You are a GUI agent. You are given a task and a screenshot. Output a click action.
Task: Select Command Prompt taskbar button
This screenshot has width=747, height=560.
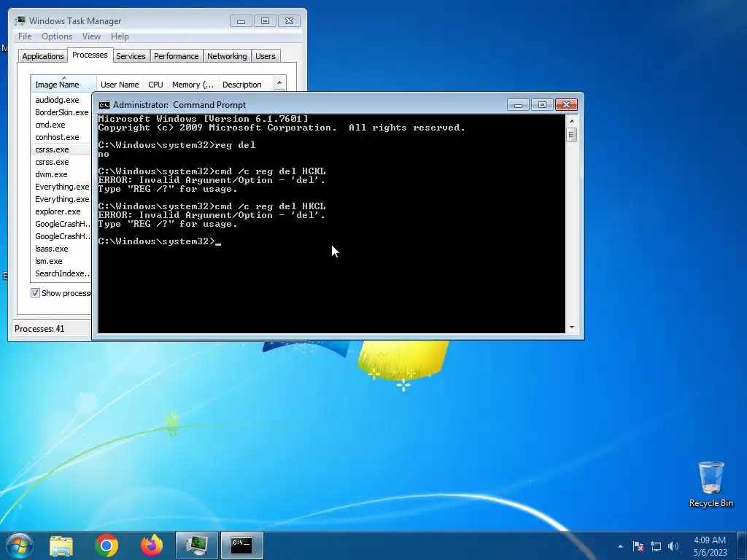coord(242,545)
